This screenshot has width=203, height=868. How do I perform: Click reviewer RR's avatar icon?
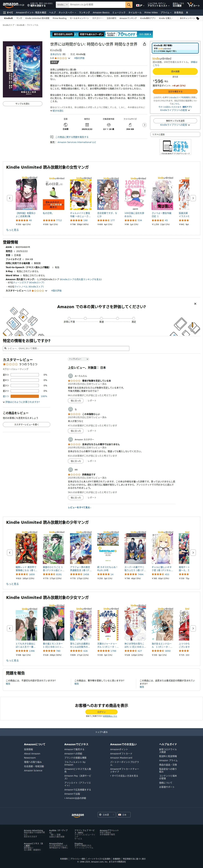tap(70, 470)
